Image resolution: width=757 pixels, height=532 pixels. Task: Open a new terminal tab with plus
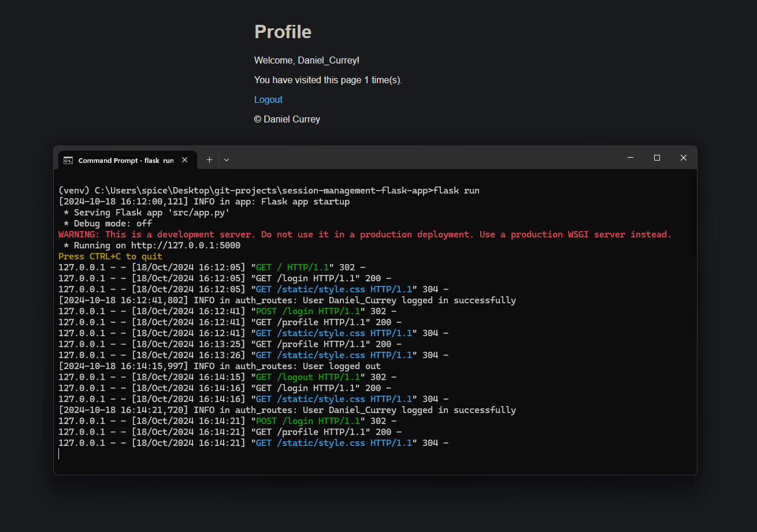pos(209,160)
